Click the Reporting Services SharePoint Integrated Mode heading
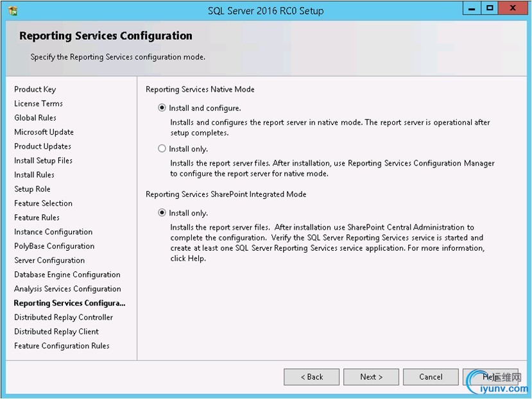Screen dimensions: 532x399 point(226,194)
